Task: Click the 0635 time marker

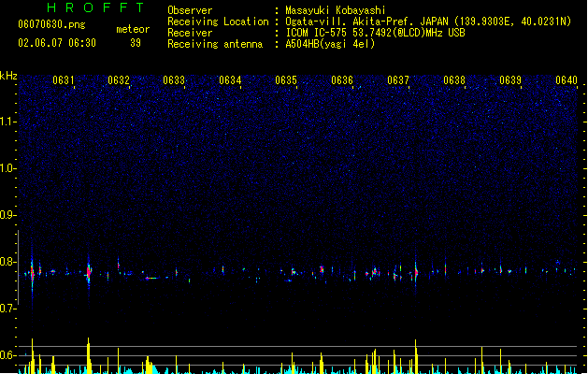Action: click(286, 80)
